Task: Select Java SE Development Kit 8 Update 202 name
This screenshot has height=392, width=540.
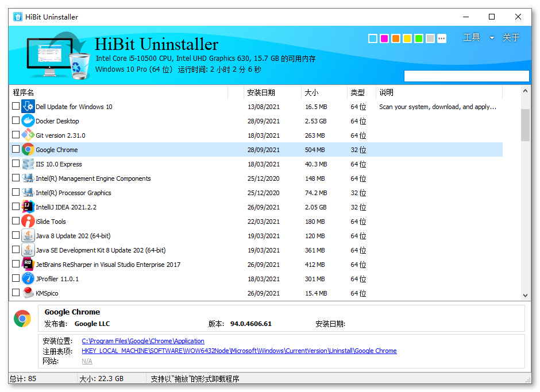Action: (101, 250)
